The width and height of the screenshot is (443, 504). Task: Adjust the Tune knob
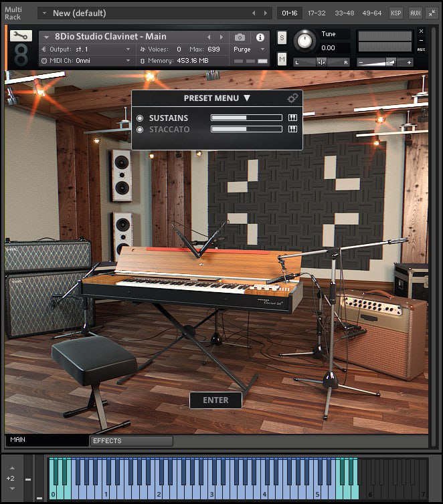304,41
